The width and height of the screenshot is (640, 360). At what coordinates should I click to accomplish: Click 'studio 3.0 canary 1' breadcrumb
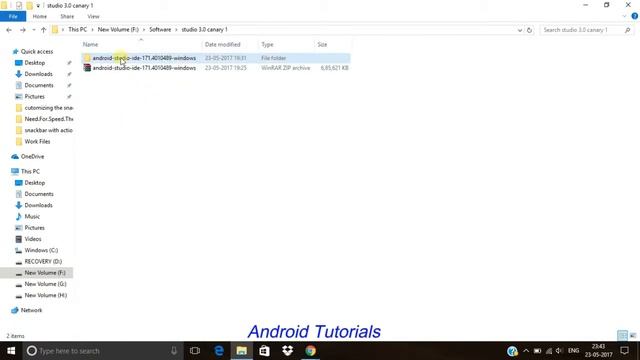coord(204,30)
